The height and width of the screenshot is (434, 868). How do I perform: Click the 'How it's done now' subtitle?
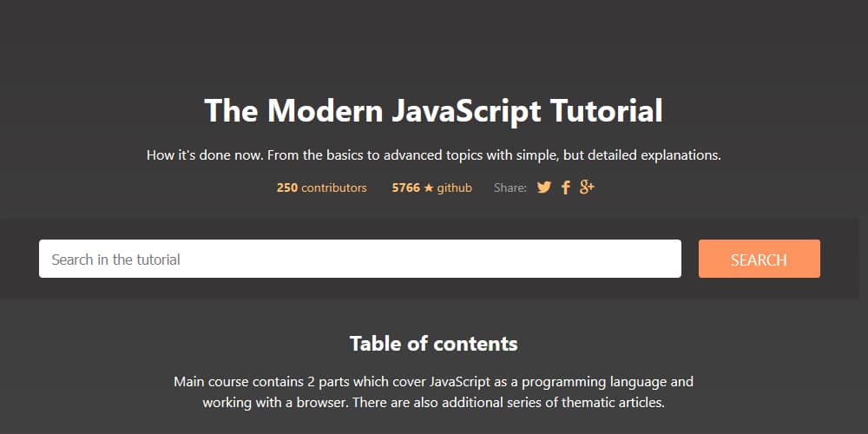(433, 156)
